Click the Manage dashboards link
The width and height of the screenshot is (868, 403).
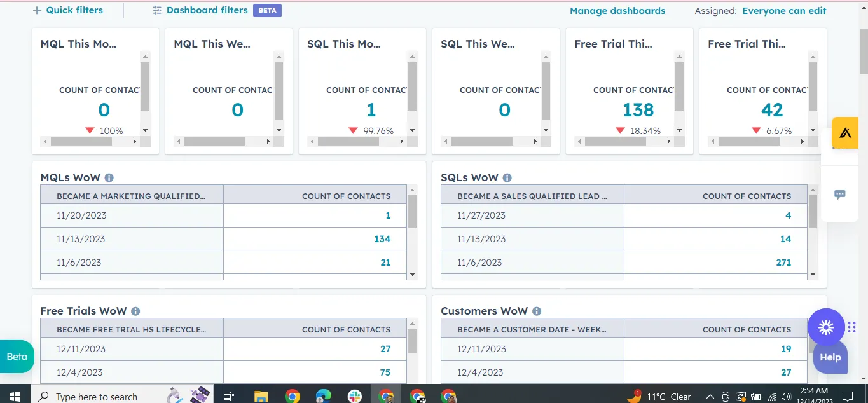click(617, 11)
